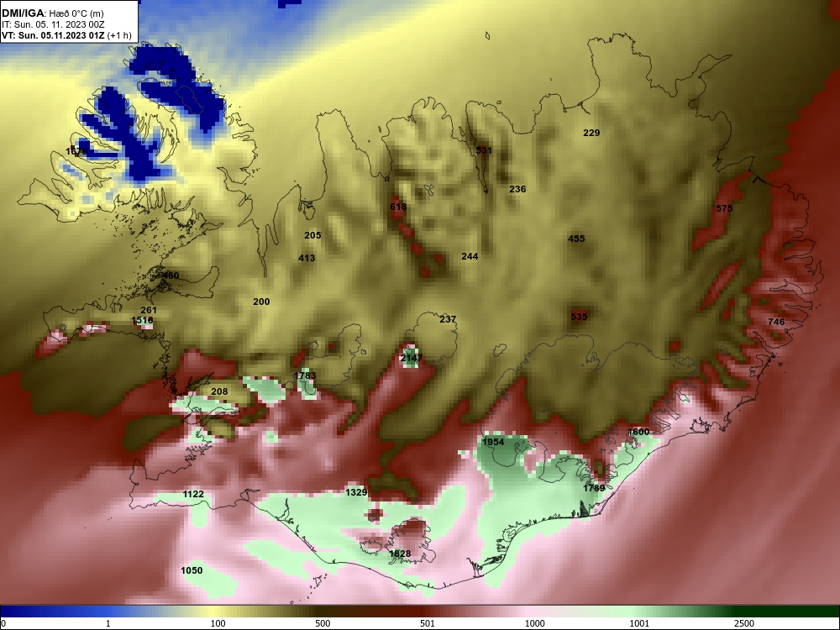Select the 1954 value on the glacier
840x630 pixels.
493,442
